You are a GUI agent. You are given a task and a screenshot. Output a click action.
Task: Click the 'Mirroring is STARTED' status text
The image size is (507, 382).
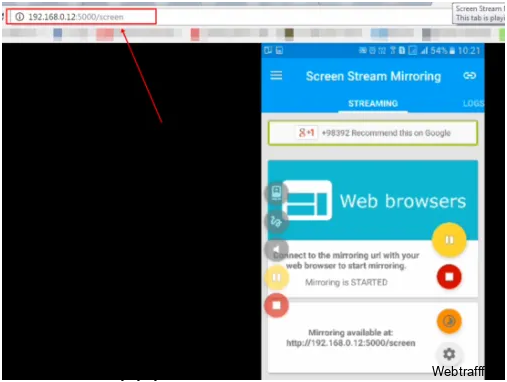(346, 282)
